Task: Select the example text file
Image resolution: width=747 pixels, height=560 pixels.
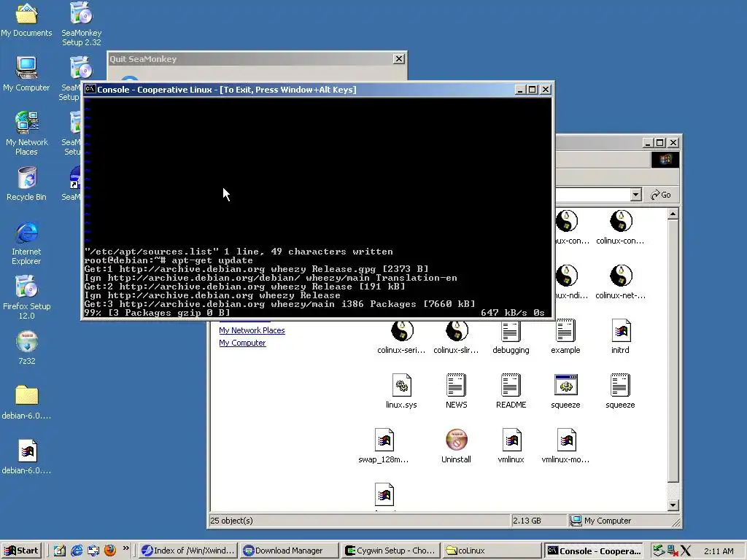Action: tap(565, 337)
